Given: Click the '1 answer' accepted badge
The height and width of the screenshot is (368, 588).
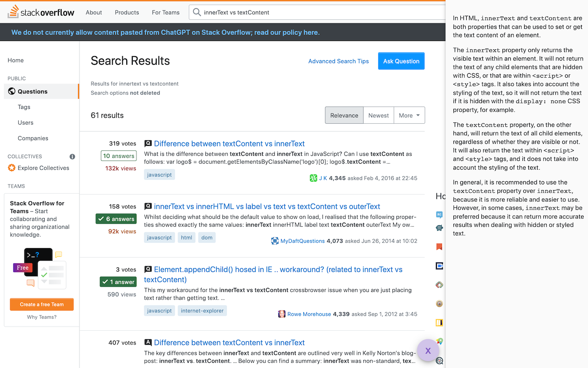Looking at the screenshot, I should pos(118,282).
